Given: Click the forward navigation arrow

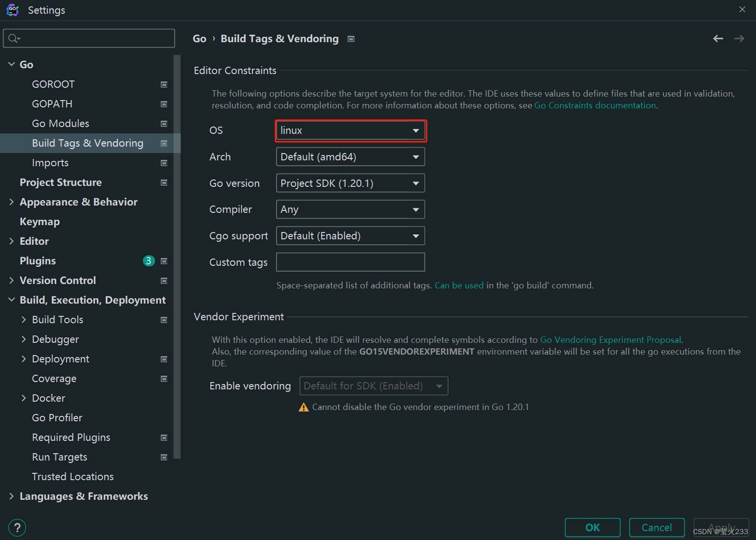Looking at the screenshot, I should click(739, 39).
